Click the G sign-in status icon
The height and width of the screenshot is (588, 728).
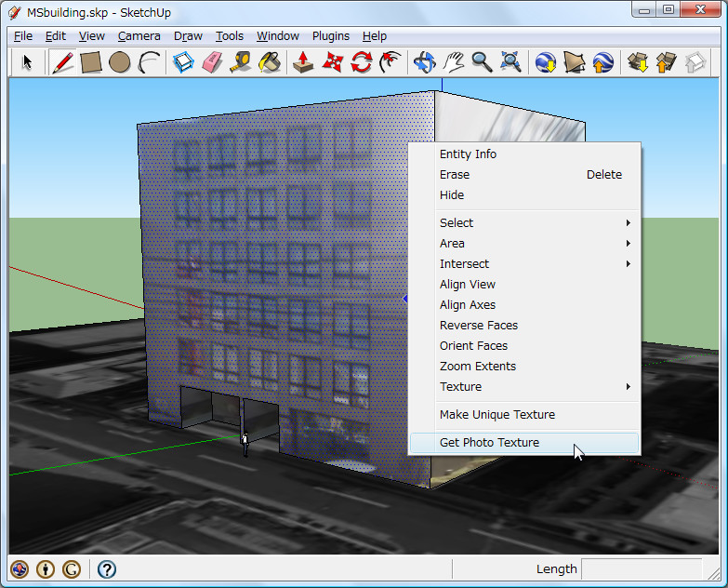click(x=72, y=569)
